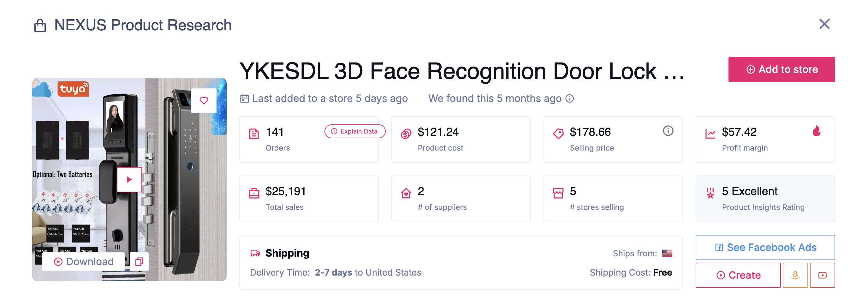
Task: Click the # of suppliers card
Action: click(461, 199)
